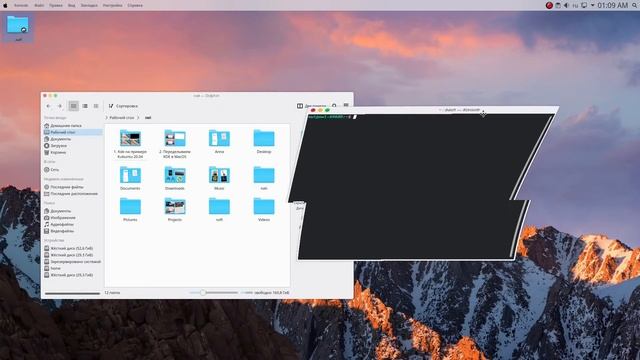The width and height of the screenshot is (640, 360).
Task: Open the Справка menu
Action: [135, 5]
